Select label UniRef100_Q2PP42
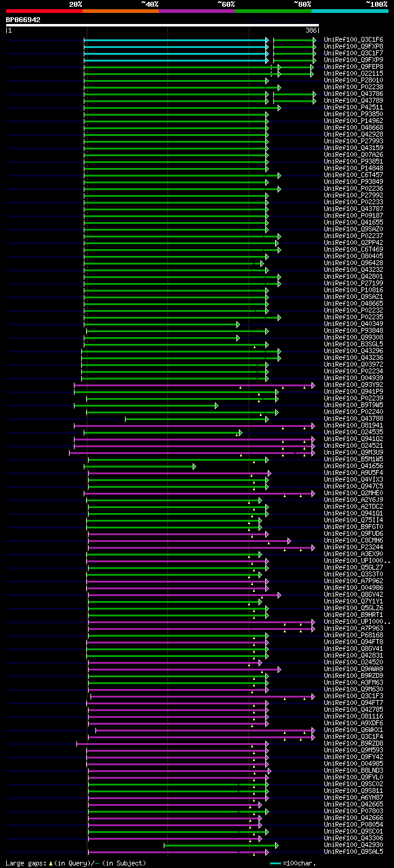This screenshot has height=868, width=394. click(353, 243)
